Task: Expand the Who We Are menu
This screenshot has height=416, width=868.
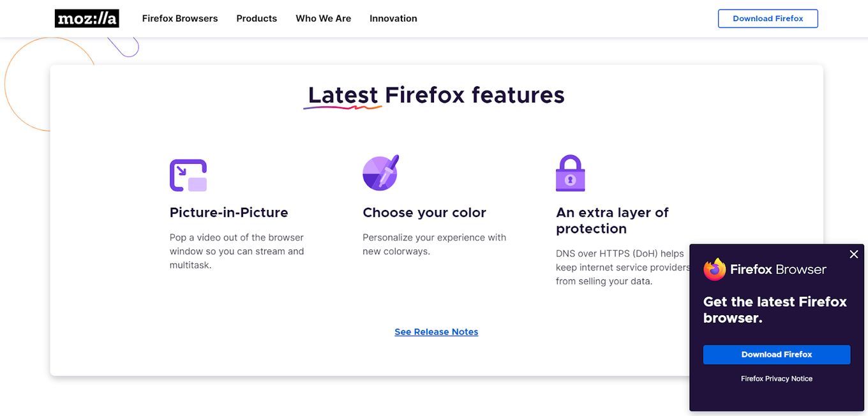Action: (324, 19)
